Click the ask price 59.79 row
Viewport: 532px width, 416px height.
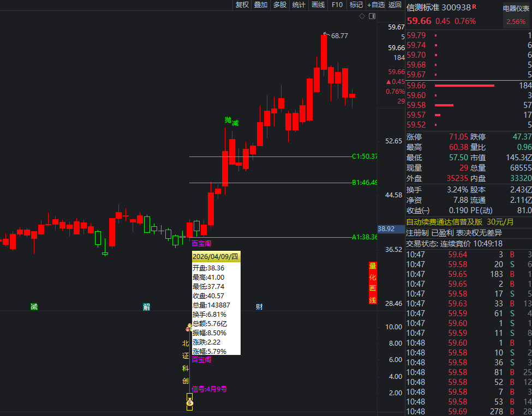pyautogui.click(x=469, y=35)
